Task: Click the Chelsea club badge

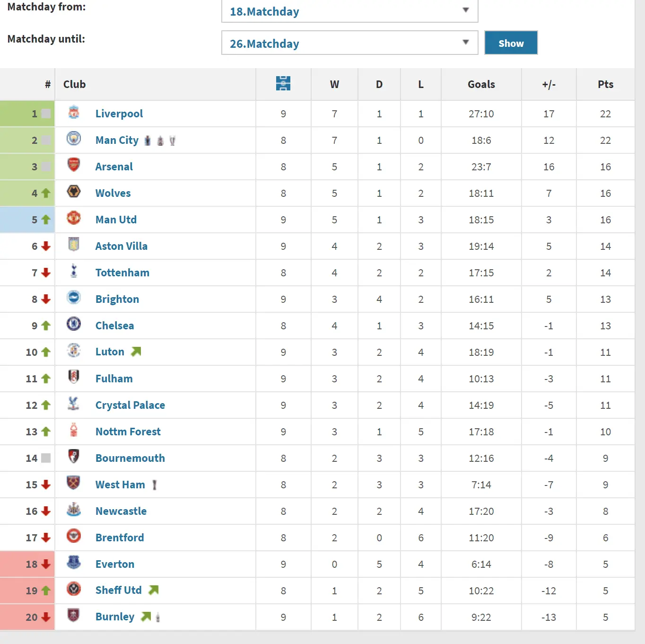Action: tap(74, 325)
